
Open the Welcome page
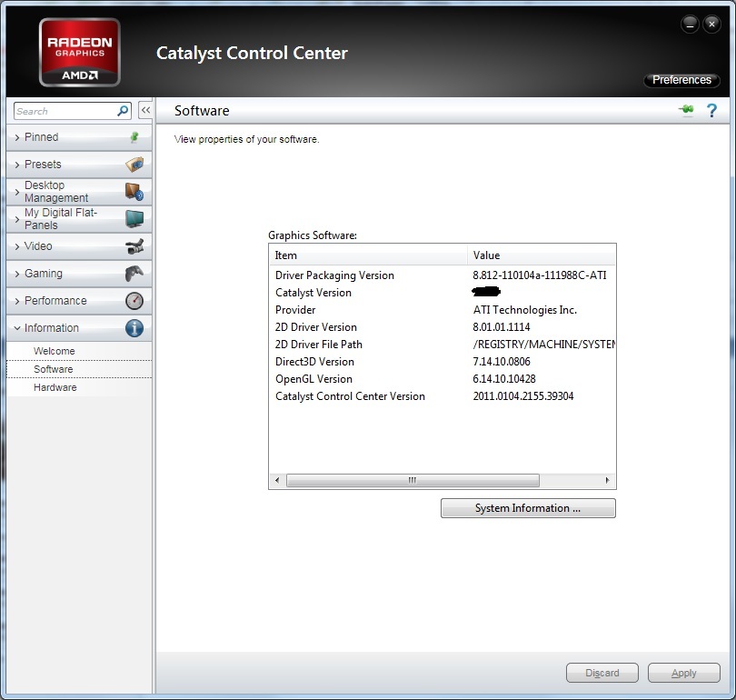pos(79,351)
